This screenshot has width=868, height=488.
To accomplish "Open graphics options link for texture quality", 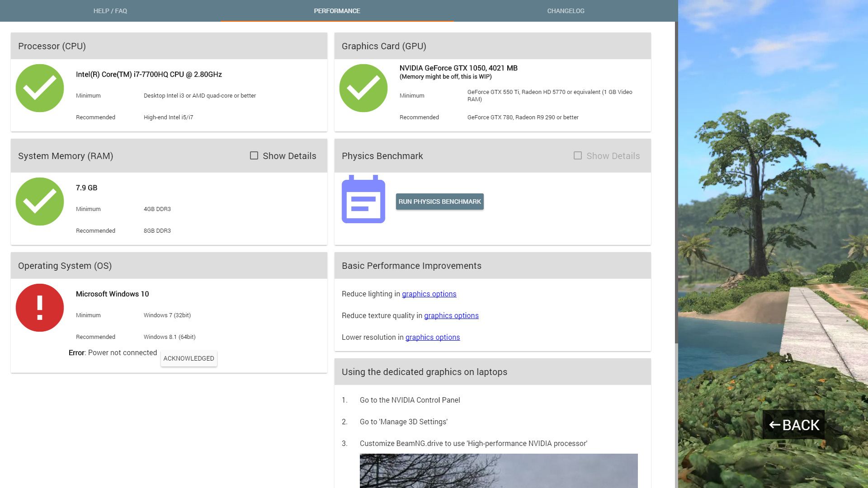I will 451,315.
